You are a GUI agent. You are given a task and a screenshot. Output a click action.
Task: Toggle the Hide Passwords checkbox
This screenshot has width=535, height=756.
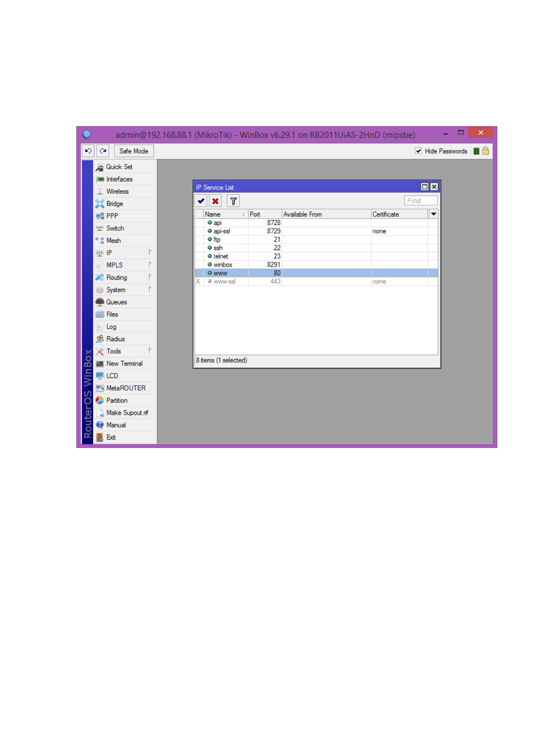(418, 151)
